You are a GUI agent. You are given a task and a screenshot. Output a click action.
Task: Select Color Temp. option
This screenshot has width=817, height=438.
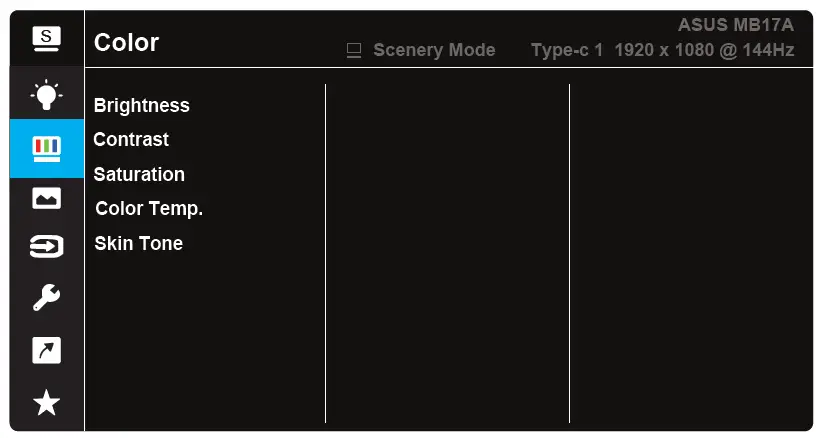click(149, 209)
